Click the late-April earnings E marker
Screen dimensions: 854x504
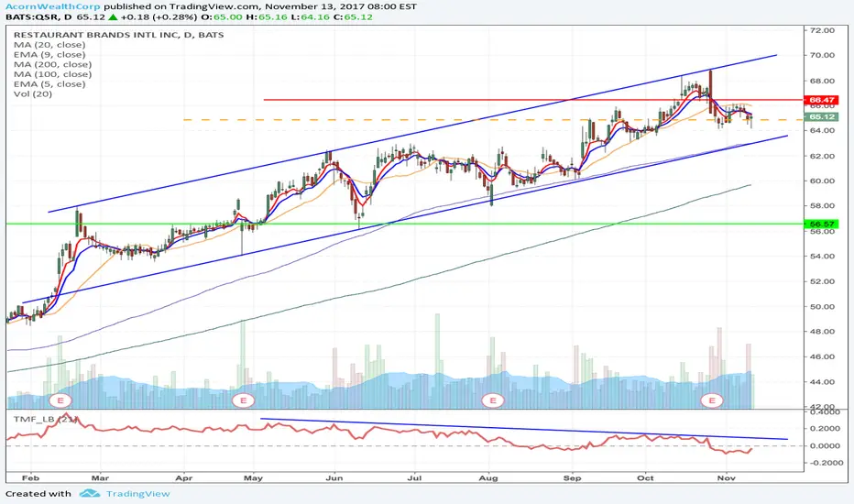pos(243,401)
